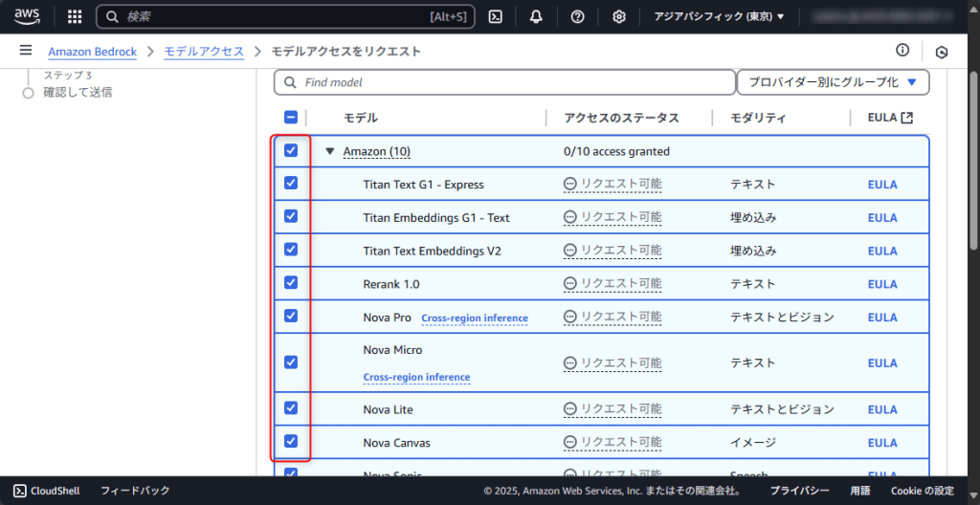Go to モデルアクセス breadcrumb

click(204, 52)
